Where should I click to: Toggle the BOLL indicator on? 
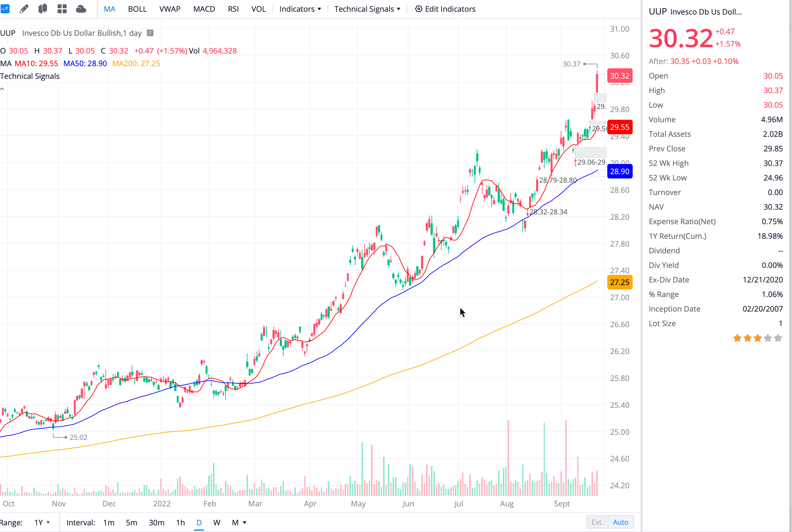(137, 9)
